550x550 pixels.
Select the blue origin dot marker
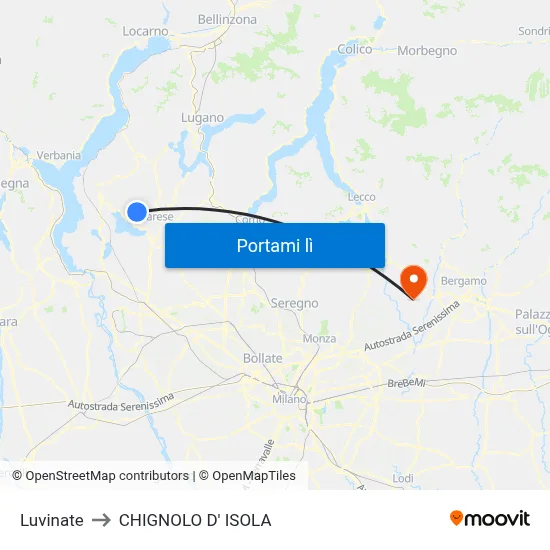[137, 212]
